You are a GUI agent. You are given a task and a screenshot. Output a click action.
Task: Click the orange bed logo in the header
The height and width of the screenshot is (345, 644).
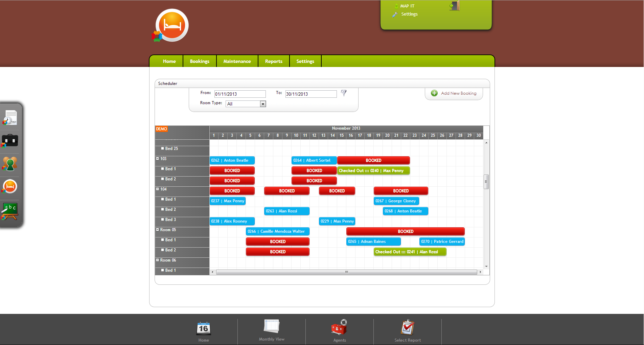coord(171,26)
